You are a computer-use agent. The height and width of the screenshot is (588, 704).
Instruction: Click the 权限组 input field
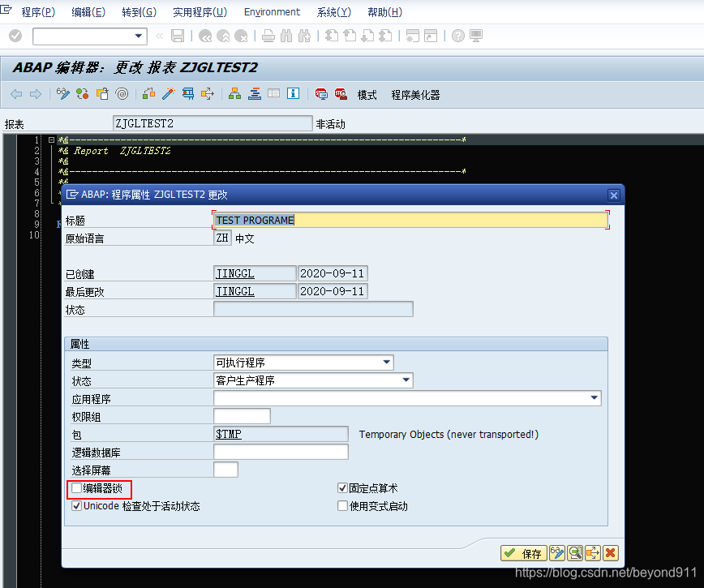coord(242,416)
